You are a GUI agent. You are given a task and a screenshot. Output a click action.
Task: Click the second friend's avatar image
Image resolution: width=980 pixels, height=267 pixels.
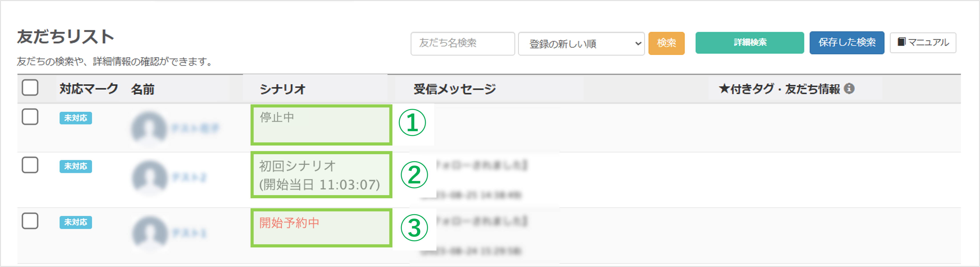150,177
